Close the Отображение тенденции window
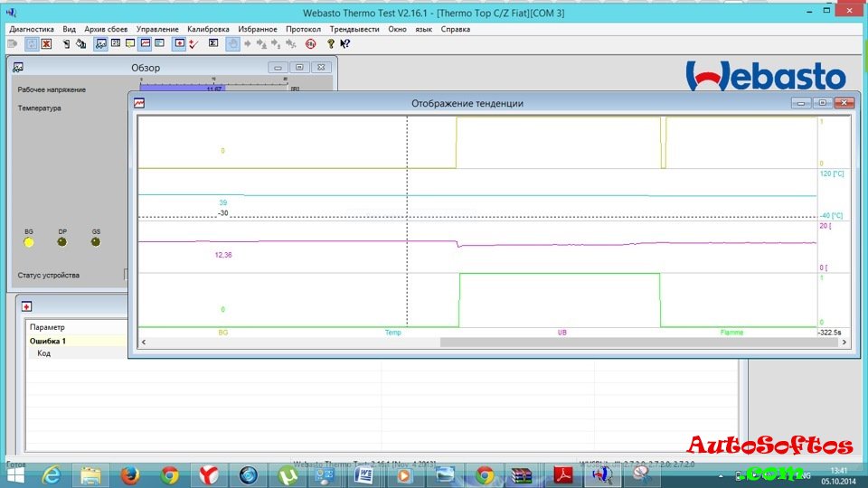Screen dimensions: 868x488 pos(844,103)
